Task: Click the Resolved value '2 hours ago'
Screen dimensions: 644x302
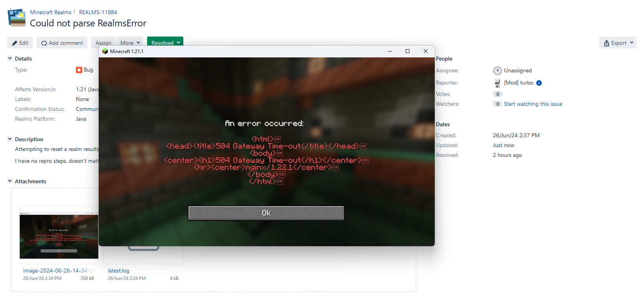Action: click(x=507, y=155)
